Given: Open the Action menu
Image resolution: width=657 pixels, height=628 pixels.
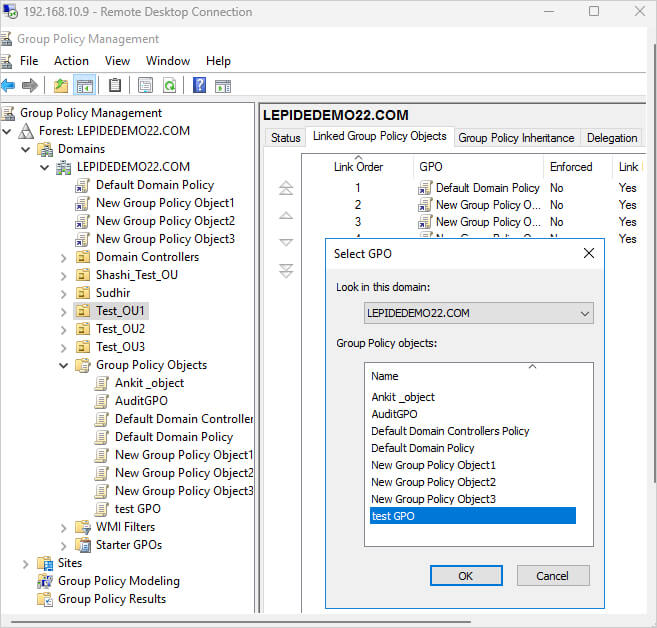Looking at the screenshot, I should tap(71, 61).
